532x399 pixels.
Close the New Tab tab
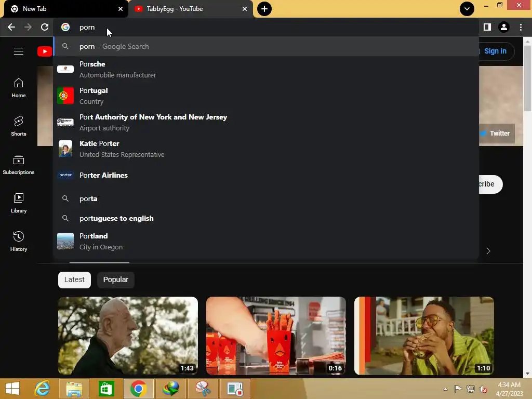121,9
